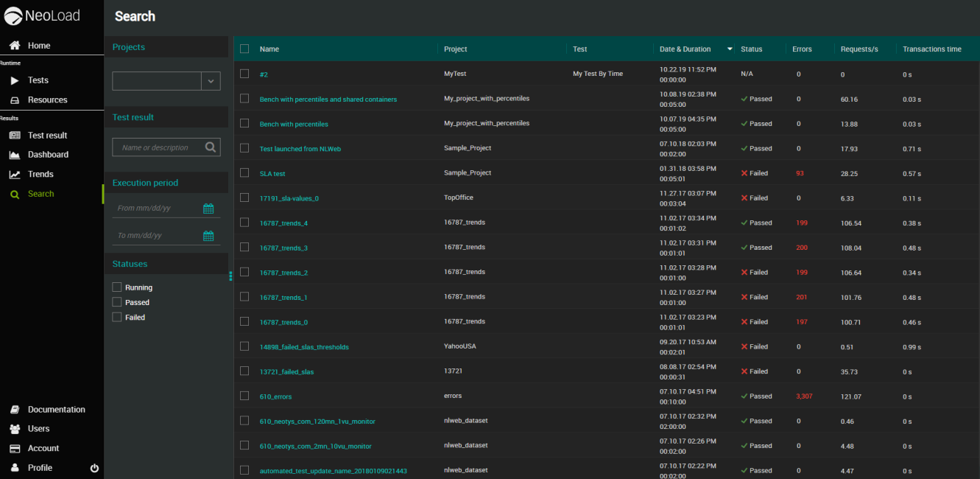Expand the Projects dropdown arrow
The height and width of the screenshot is (479, 980).
211,81
